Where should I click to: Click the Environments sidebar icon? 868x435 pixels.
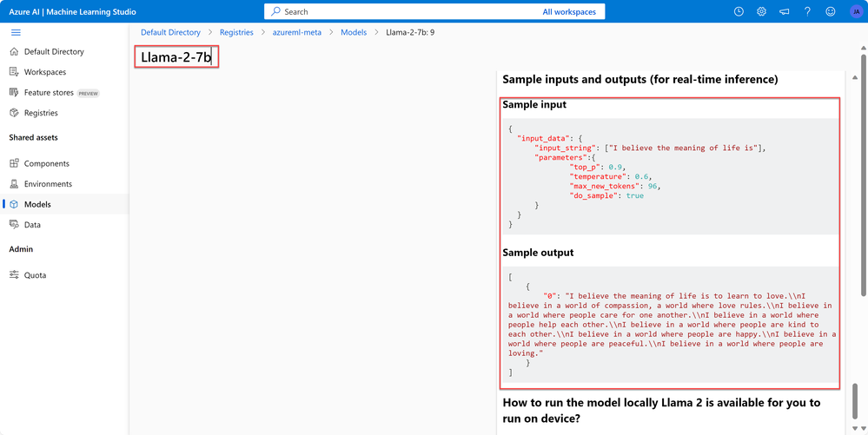[x=15, y=184]
